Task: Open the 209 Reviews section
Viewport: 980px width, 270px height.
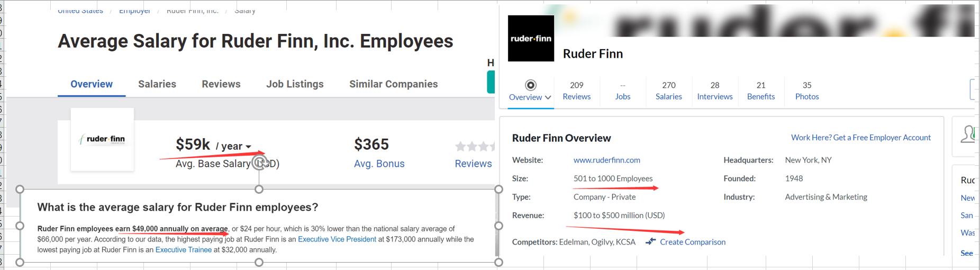Action: click(576, 91)
